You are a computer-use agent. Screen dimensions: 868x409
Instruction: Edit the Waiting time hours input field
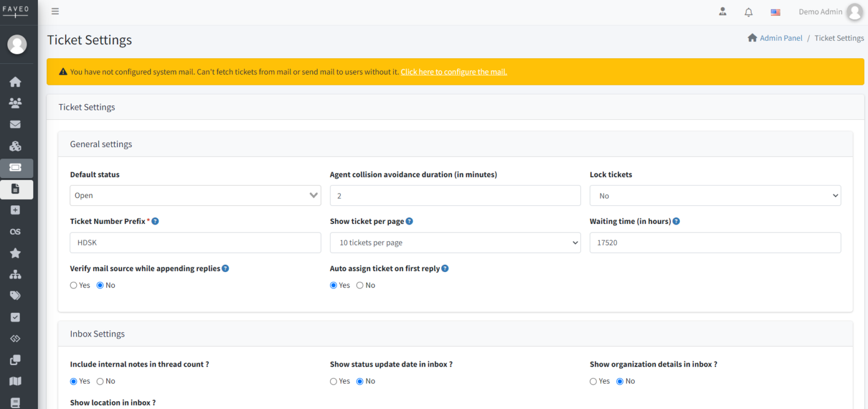coord(715,243)
